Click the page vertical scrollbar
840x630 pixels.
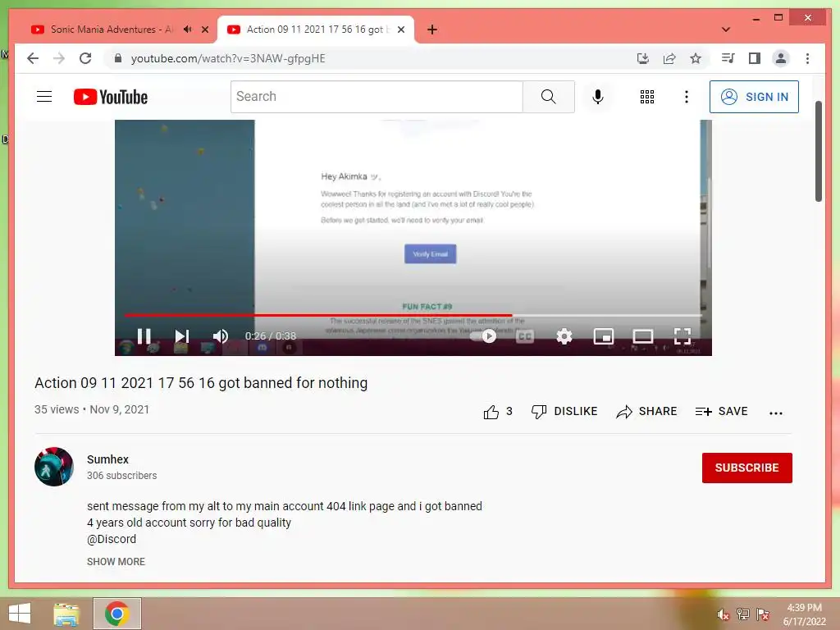pyautogui.click(x=818, y=151)
